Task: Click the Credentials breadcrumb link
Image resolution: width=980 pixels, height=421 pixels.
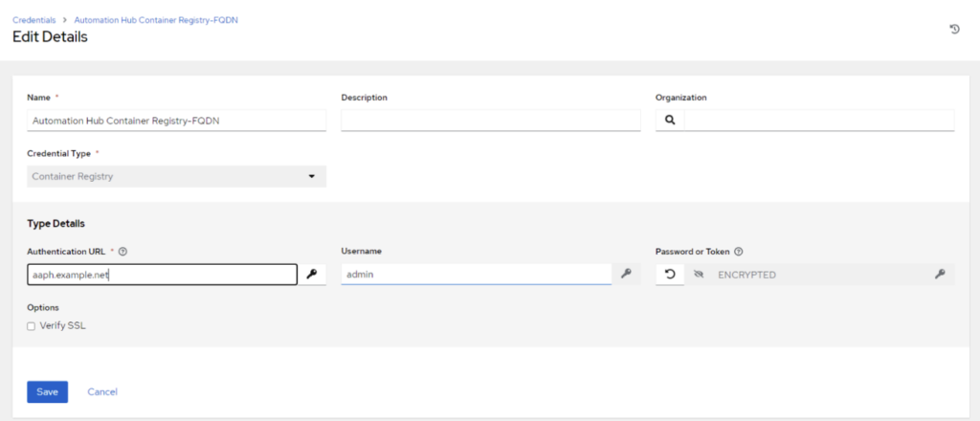Action: [34, 20]
